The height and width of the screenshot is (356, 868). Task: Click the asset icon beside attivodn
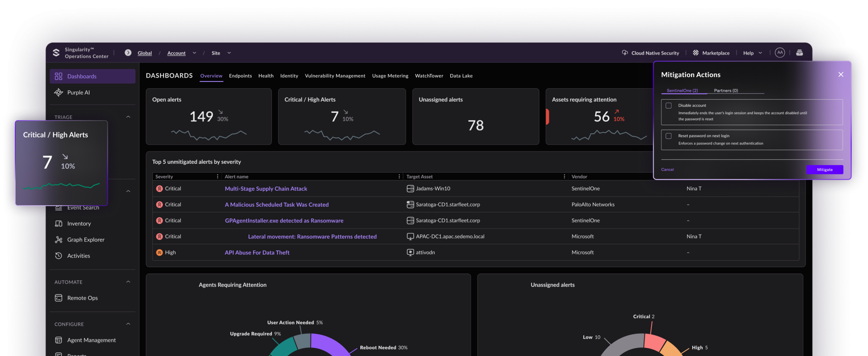pos(410,252)
